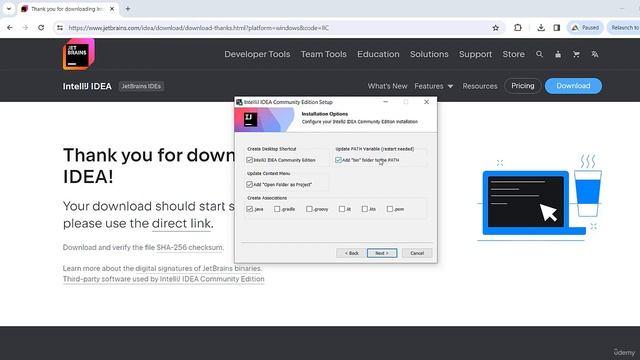Screen dimensions: 640x360
Task: Open the Resources page
Action: tap(480, 86)
